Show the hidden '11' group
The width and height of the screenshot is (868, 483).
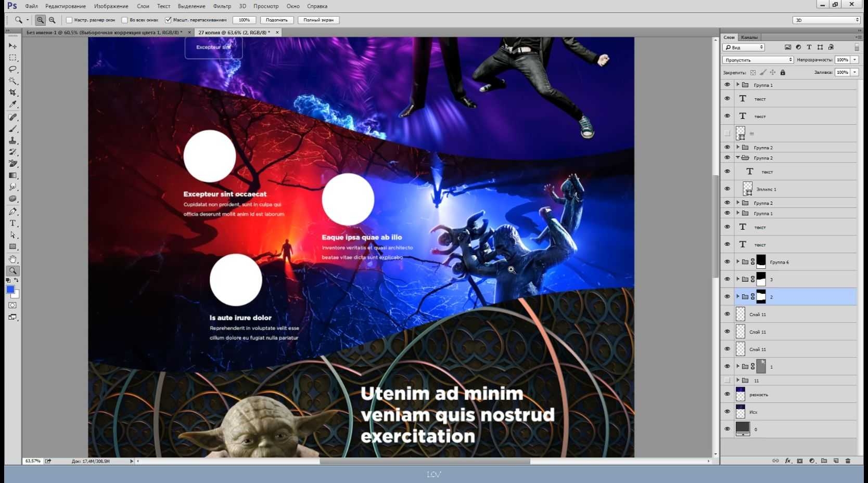[727, 380]
